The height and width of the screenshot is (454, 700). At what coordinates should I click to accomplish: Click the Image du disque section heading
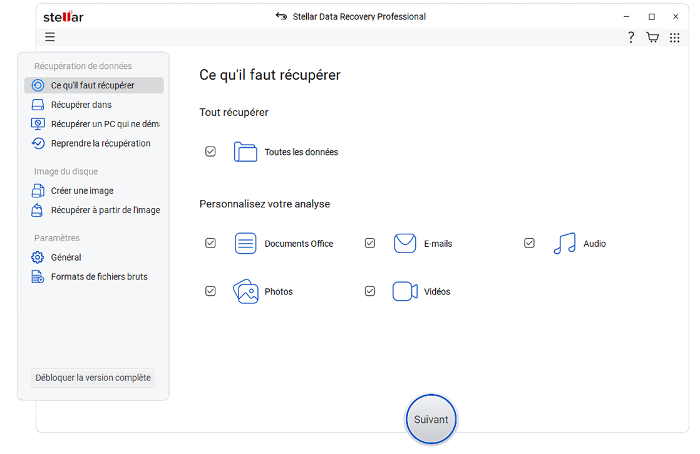(x=66, y=171)
